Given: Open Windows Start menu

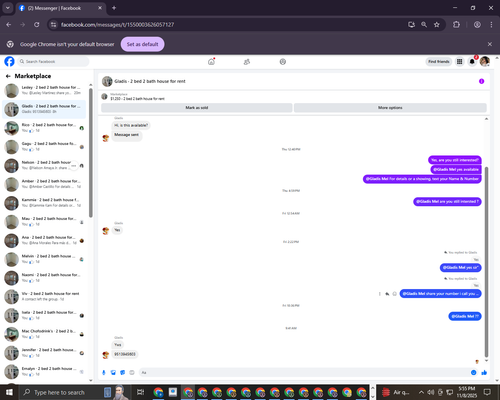Looking at the screenshot, I should [9, 392].
